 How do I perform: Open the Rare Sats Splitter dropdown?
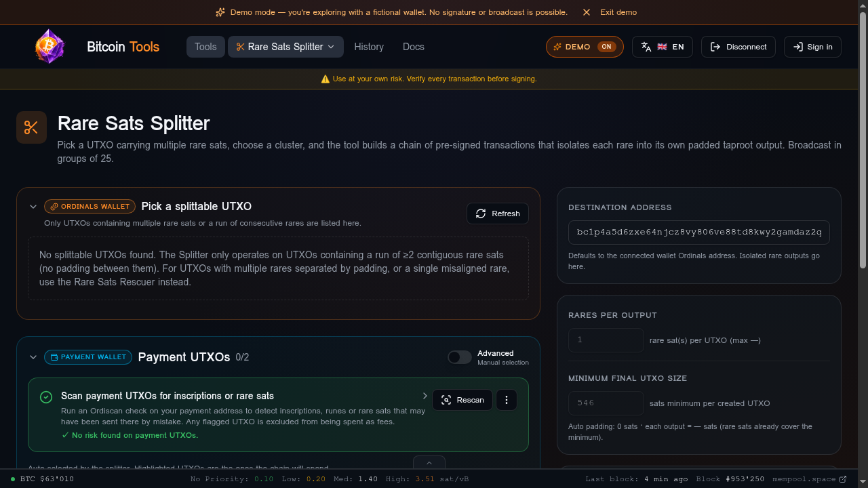tap(285, 47)
